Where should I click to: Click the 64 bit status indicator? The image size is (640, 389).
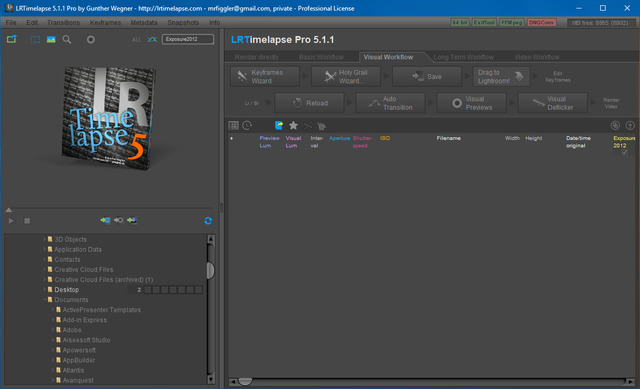click(x=460, y=22)
